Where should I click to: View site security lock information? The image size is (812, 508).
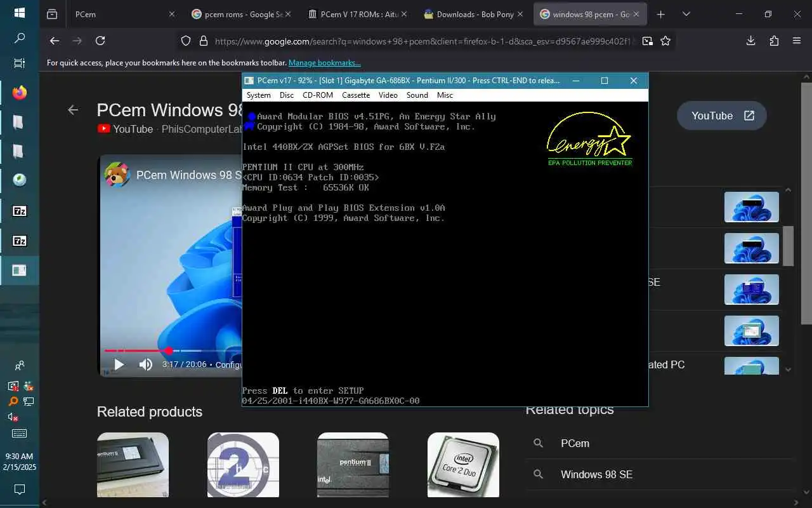[204, 41]
